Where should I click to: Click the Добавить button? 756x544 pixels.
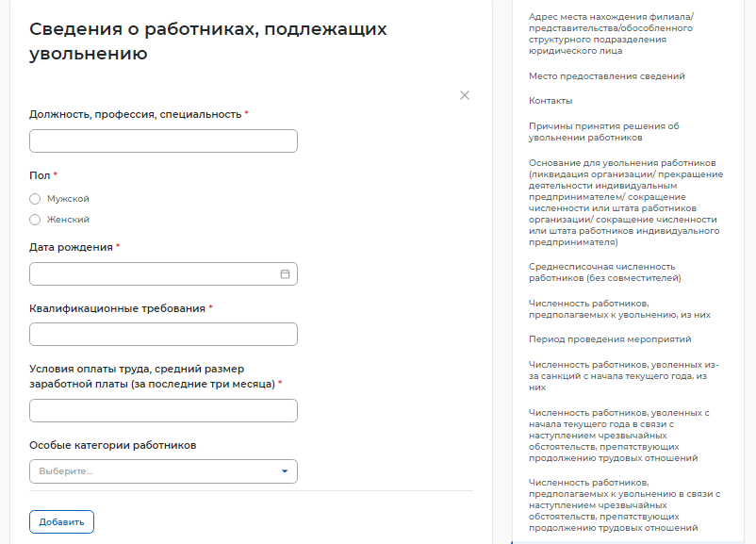(x=61, y=521)
